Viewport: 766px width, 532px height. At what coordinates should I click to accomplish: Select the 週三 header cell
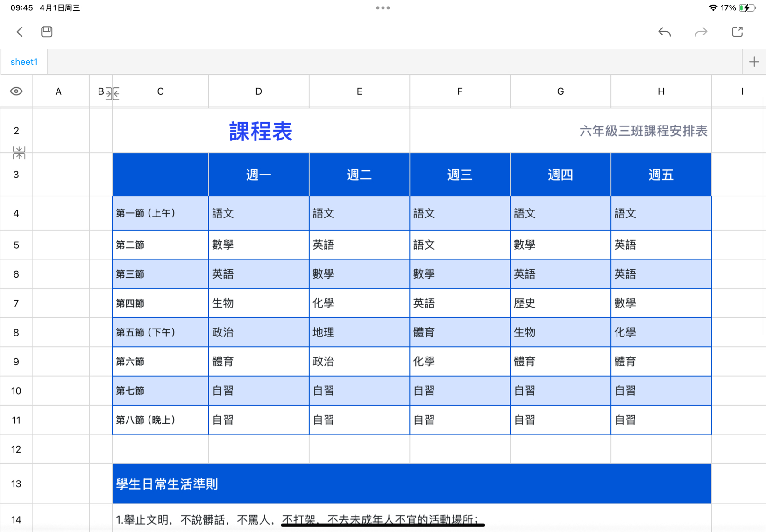[460, 175]
